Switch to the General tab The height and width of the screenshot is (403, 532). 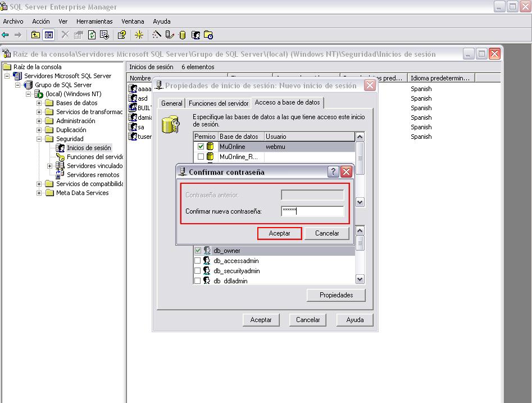[171, 103]
